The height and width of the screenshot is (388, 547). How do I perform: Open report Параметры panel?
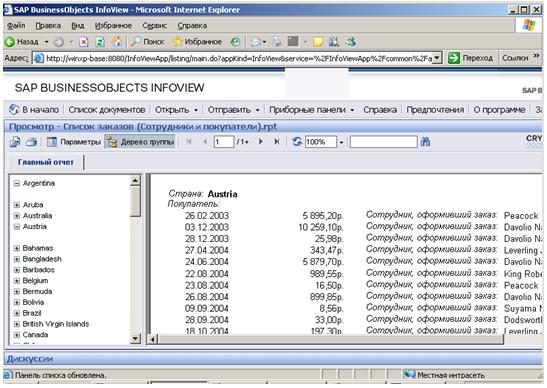click(x=74, y=142)
